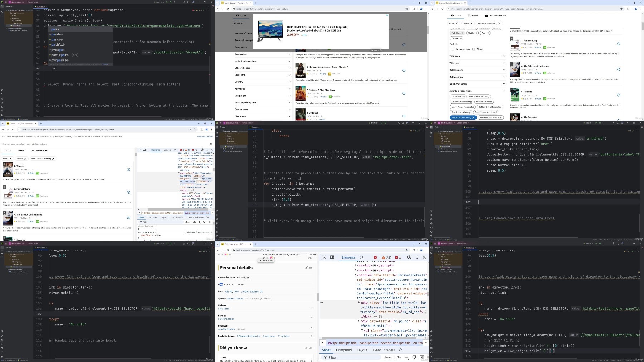This screenshot has width=644, height=362.
Task: Toggle the War genre chip
Action: (485, 33)
